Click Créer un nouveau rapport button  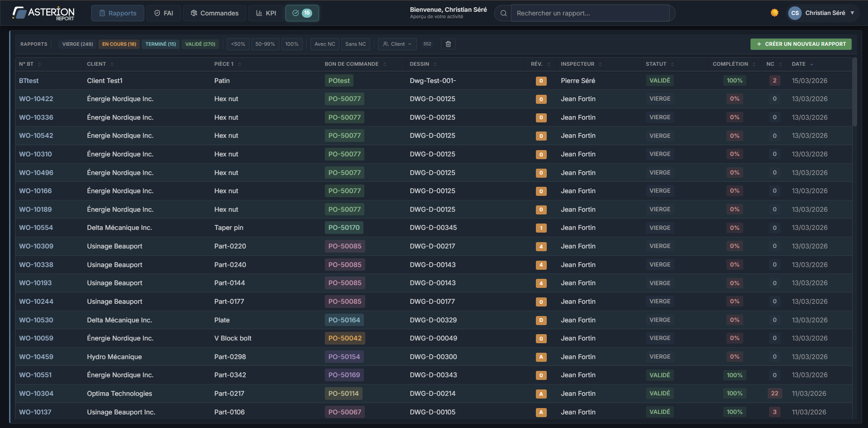[800, 44]
